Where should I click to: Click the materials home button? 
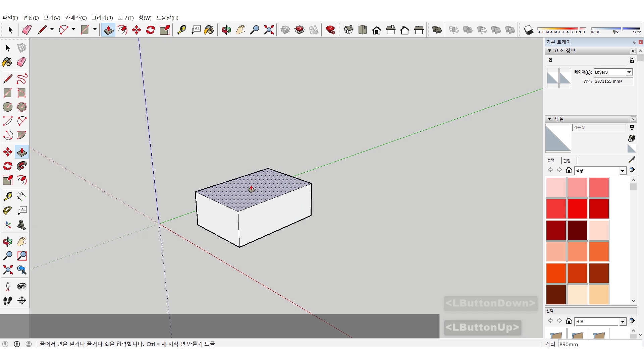coord(569,170)
